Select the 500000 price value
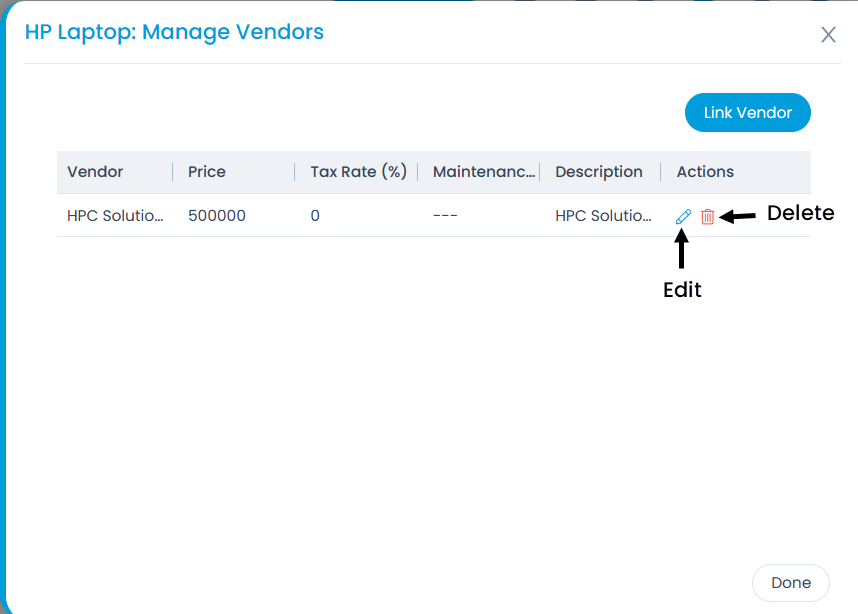 [x=216, y=215]
